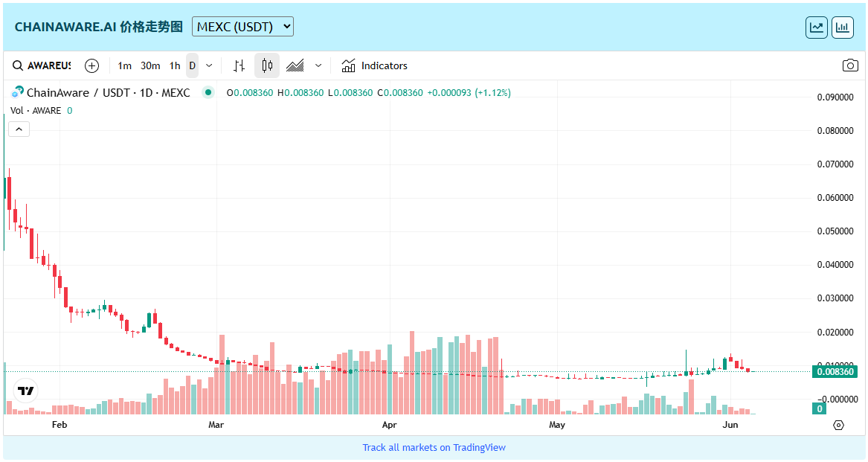Select 1h timeframe
868x462 pixels.
click(x=175, y=66)
